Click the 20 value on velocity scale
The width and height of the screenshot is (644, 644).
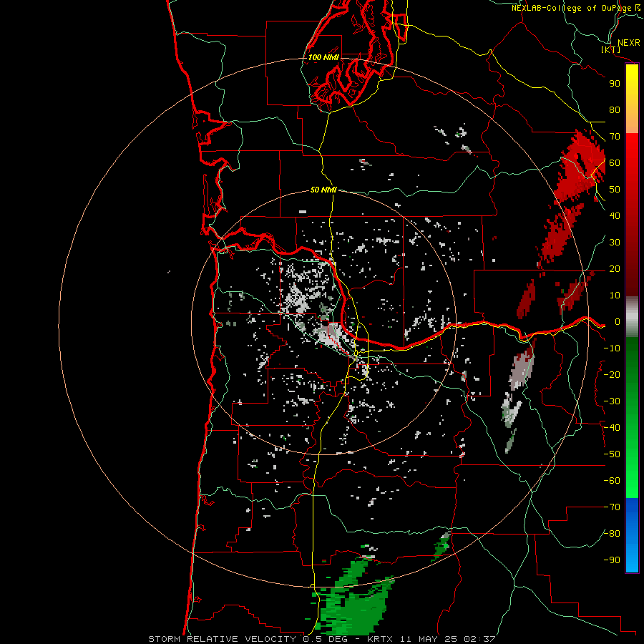point(615,269)
